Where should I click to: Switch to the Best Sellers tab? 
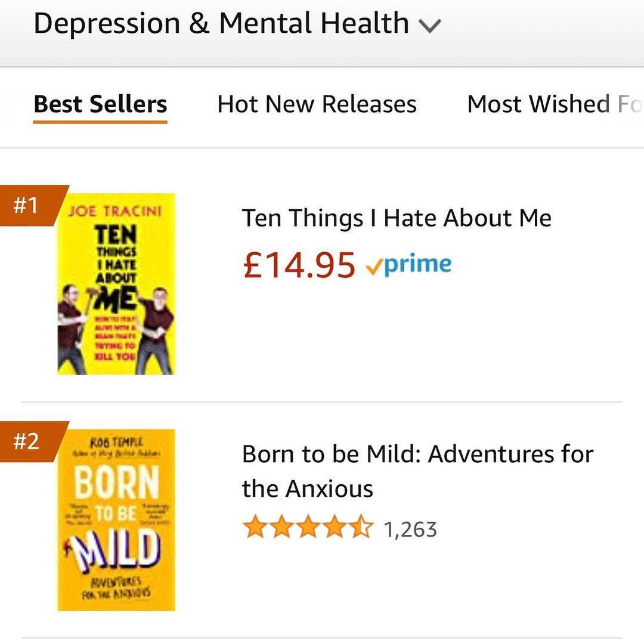(100, 104)
